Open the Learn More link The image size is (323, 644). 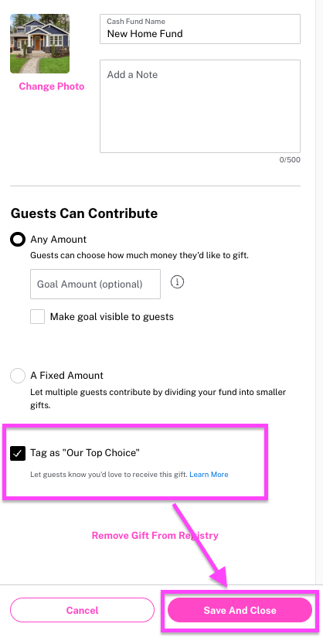(x=209, y=475)
